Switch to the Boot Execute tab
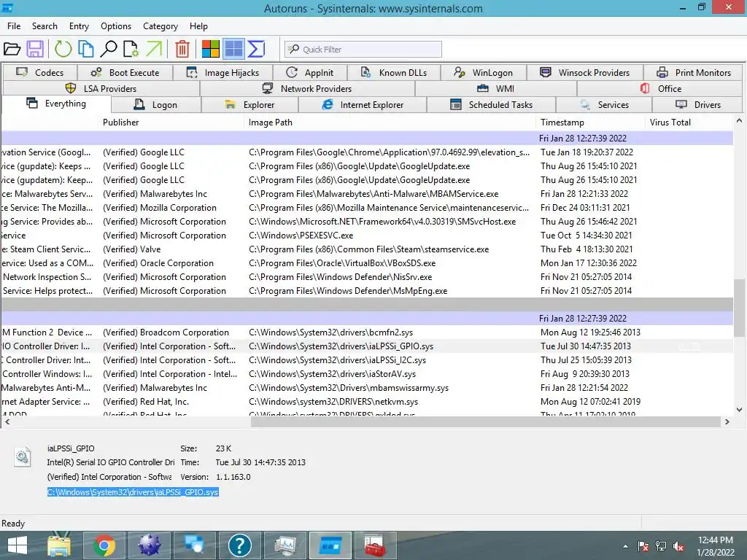The width and height of the screenshot is (747, 560). 125,72
